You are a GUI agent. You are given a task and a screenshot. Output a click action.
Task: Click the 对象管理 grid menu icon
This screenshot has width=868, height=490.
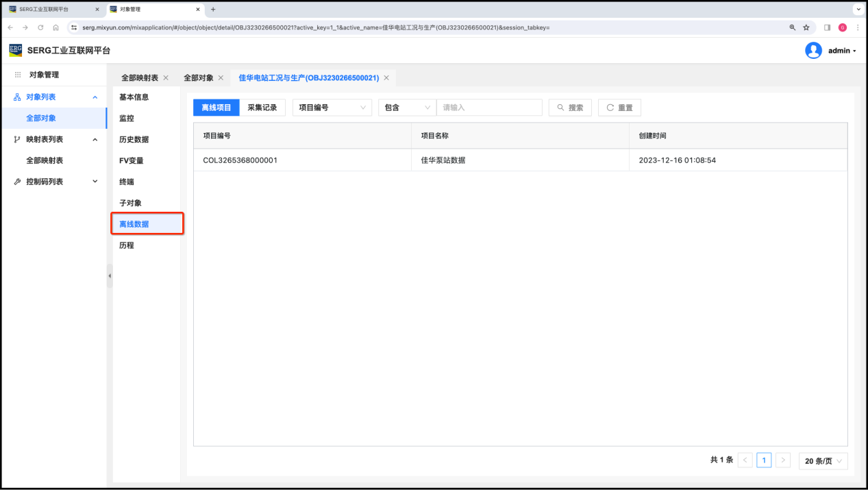[18, 75]
